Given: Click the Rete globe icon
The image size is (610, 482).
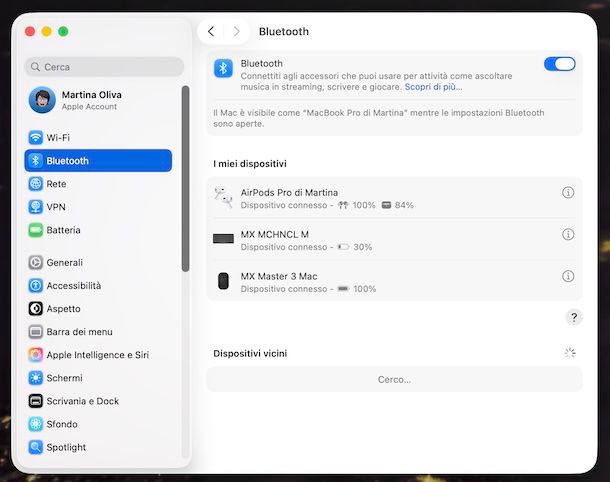Looking at the screenshot, I should tap(35, 184).
